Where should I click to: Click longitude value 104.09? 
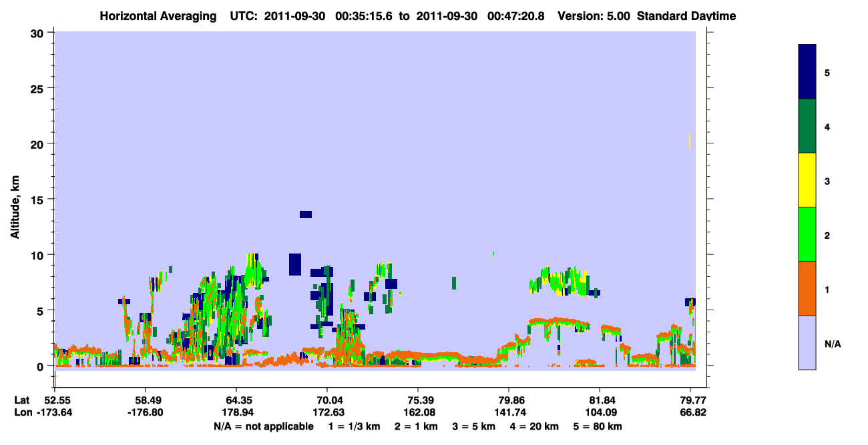click(x=600, y=412)
